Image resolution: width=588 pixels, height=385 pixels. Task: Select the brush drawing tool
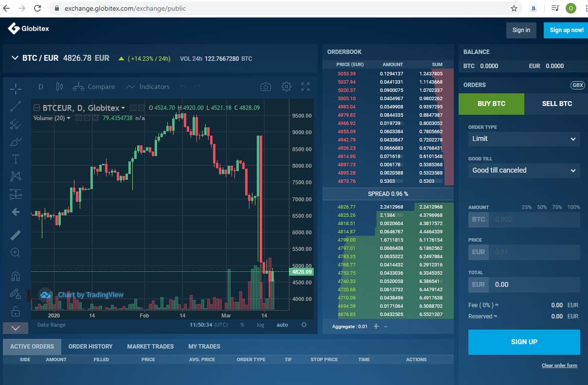click(16, 142)
